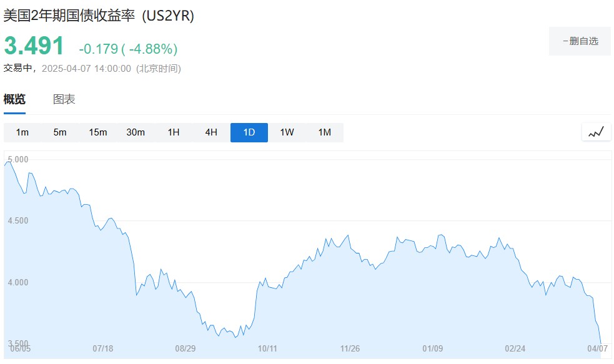
Task: Switch to the 图表 tab
Action: tap(64, 99)
